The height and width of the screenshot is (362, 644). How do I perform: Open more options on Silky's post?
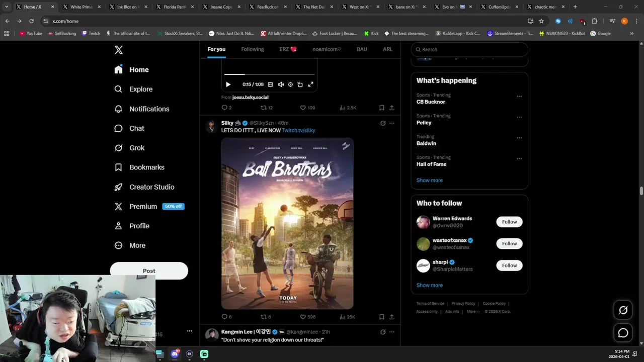click(392, 123)
